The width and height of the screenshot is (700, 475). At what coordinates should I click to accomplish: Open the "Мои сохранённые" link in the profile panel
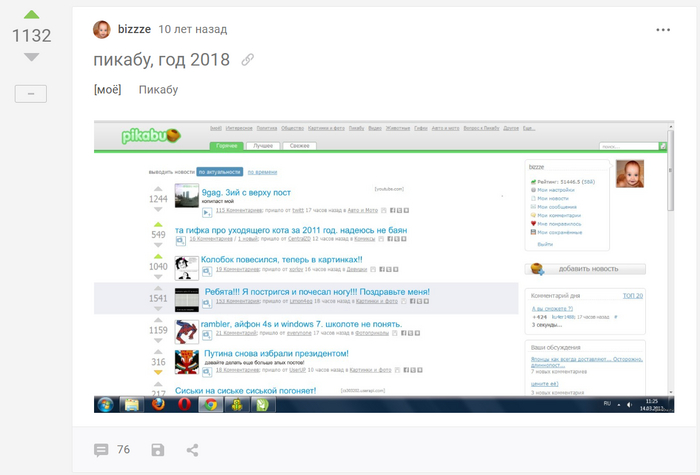tap(560, 232)
